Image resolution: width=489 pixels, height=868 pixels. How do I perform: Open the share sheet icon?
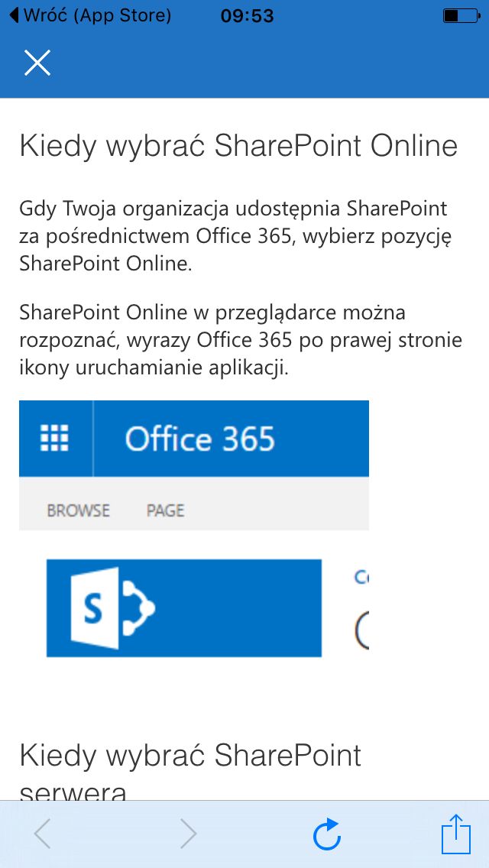(x=456, y=833)
